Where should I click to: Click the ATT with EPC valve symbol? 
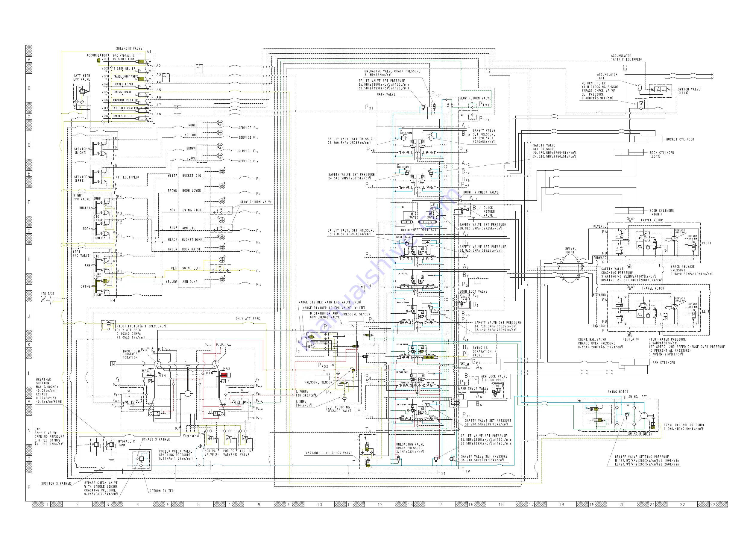point(82,95)
